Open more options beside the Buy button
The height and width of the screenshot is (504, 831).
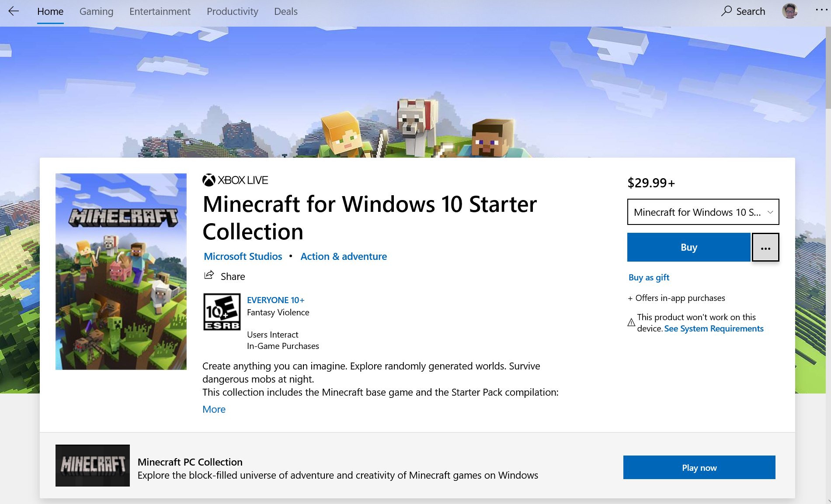pyautogui.click(x=765, y=248)
